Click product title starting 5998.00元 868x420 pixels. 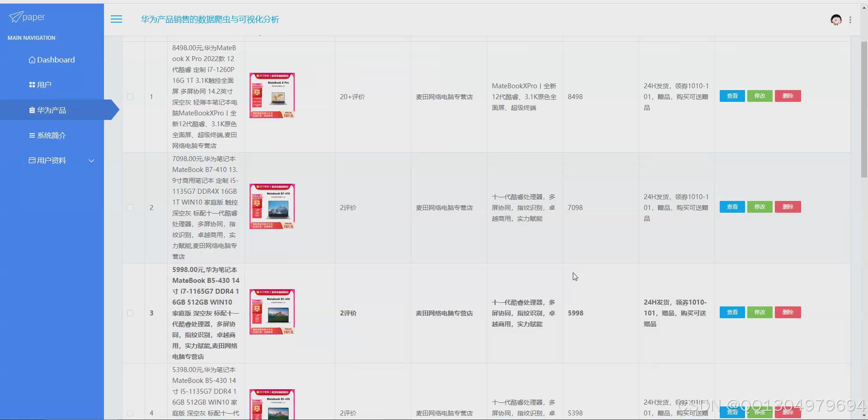(x=206, y=313)
